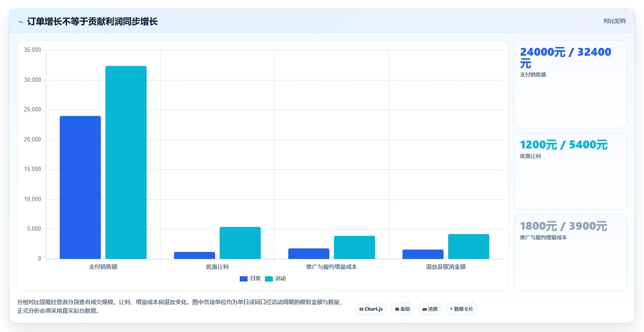Image resolution: width=644 pixels, height=332 pixels.
Task: Click the 20,000 y-axis tick label
Action: [x=32, y=140]
